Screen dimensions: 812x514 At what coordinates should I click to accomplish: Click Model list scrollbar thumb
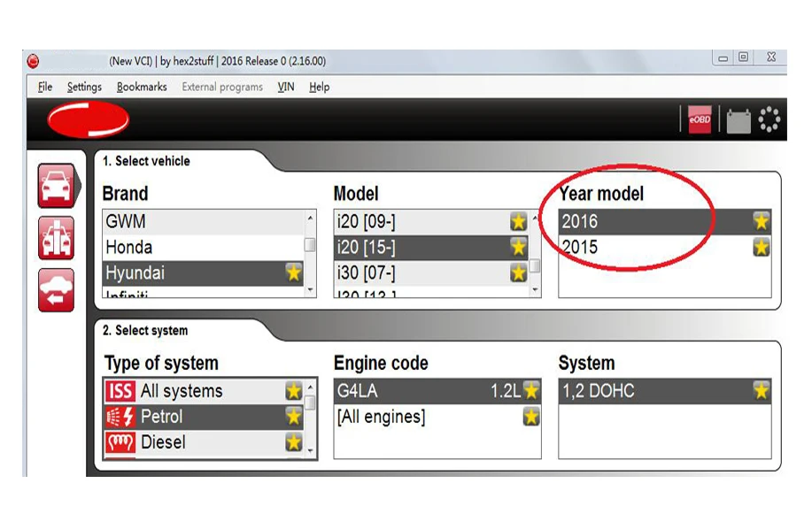pyautogui.click(x=535, y=266)
